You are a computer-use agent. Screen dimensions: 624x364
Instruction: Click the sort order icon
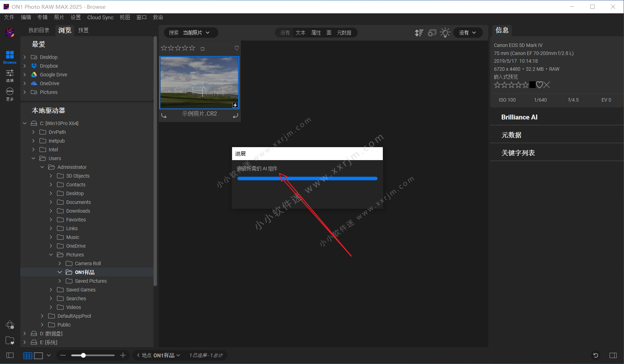coord(419,33)
